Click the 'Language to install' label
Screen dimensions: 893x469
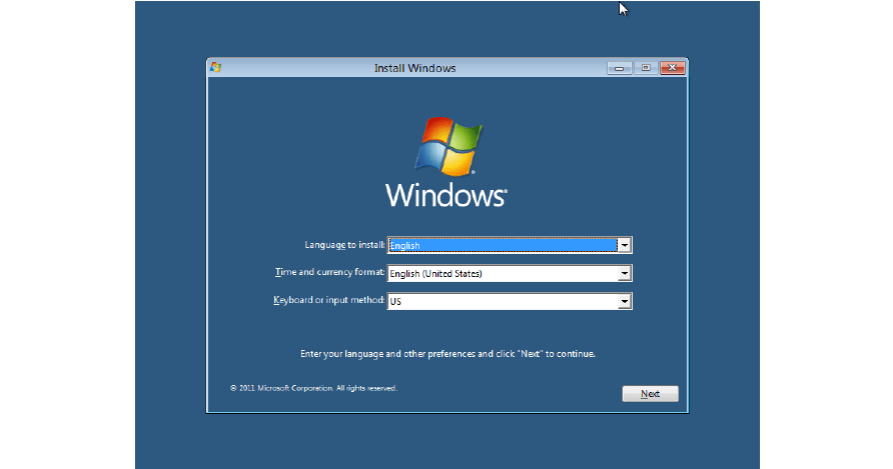344,245
